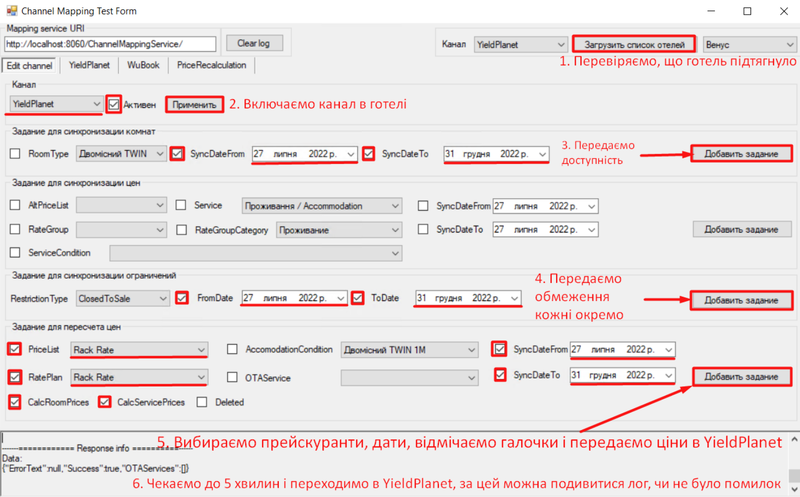Switch to the WuBook tab
The image size is (800, 497).
(x=143, y=65)
